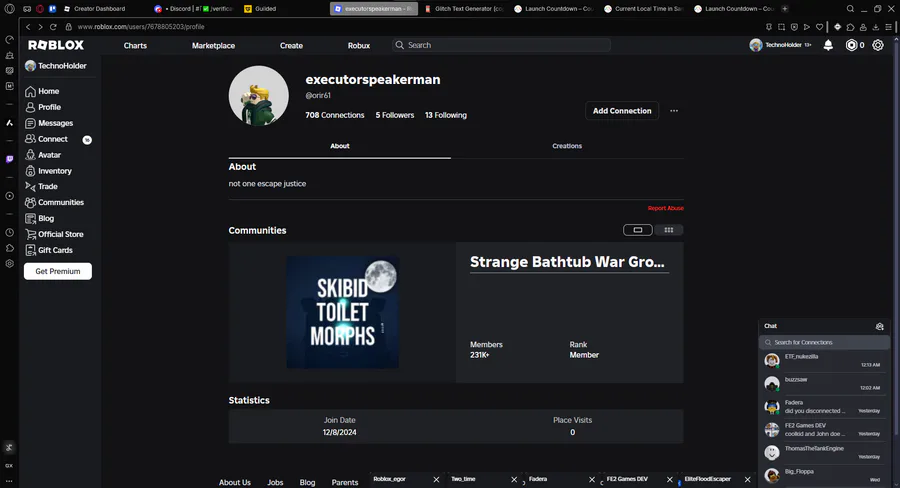Click the Roblox search field
This screenshot has width=900, height=488.
pyautogui.click(x=501, y=45)
